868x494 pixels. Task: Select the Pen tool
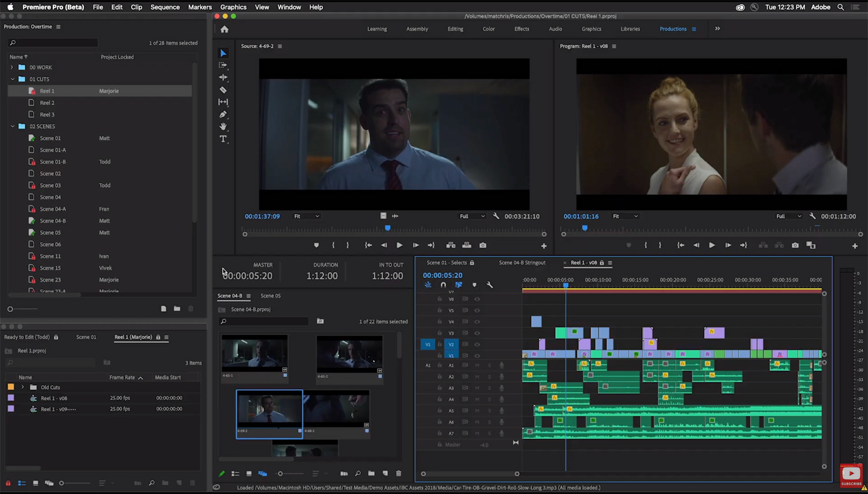pyautogui.click(x=223, y=115)
